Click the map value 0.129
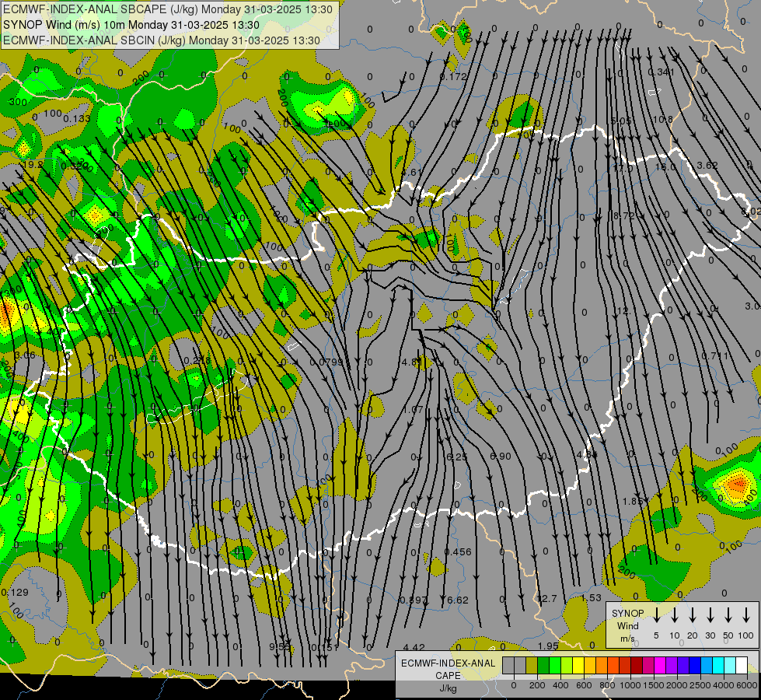 pos(15,592)
